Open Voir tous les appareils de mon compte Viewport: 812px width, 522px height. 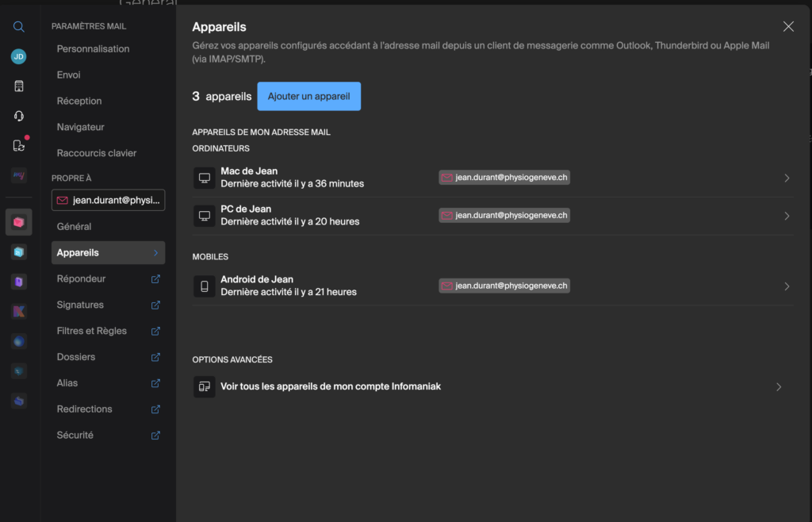pos(330,386)
